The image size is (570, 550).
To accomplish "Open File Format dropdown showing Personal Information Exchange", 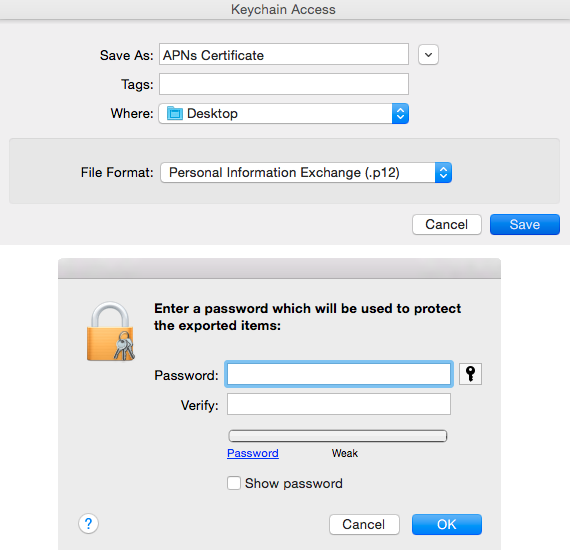I will [306, 172].
